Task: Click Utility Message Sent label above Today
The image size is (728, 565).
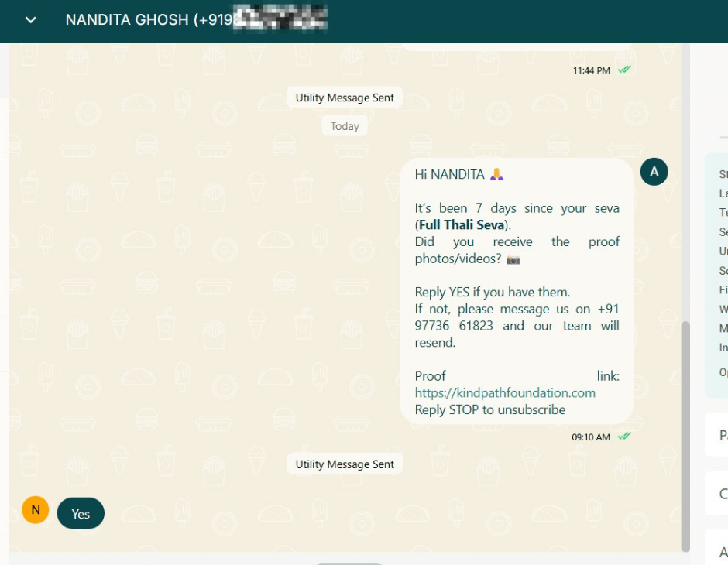Action: (x=345, y=98)
